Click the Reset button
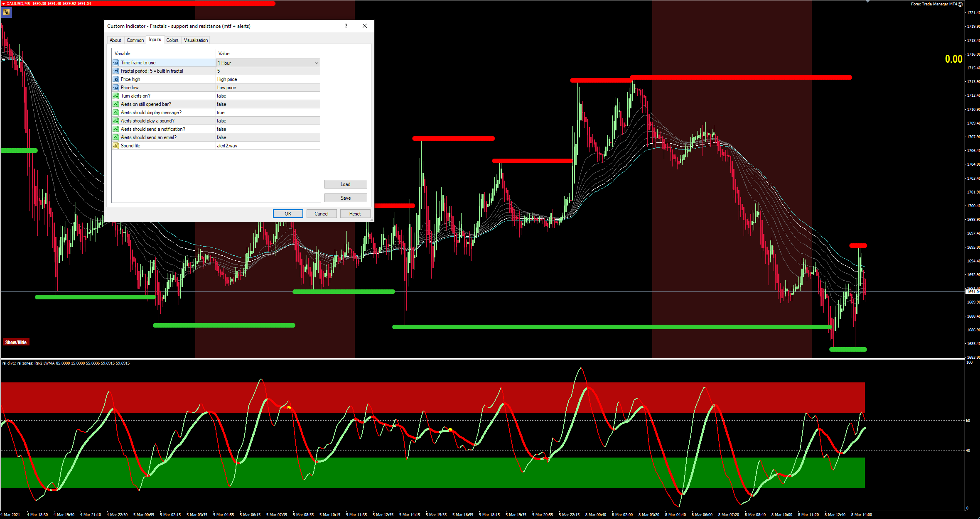Image resolution: width=980 pixels, height=519 pixels. (x=355, y=214)
